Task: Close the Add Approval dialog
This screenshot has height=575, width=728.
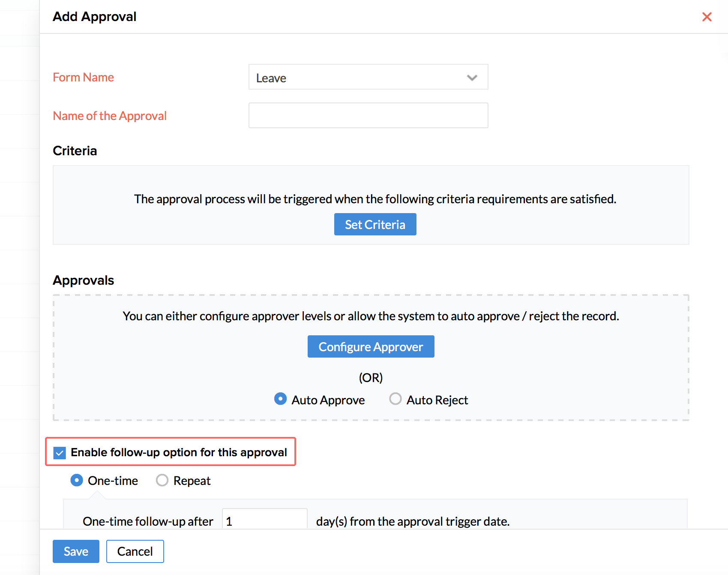Action: click(x=707, y=17)
